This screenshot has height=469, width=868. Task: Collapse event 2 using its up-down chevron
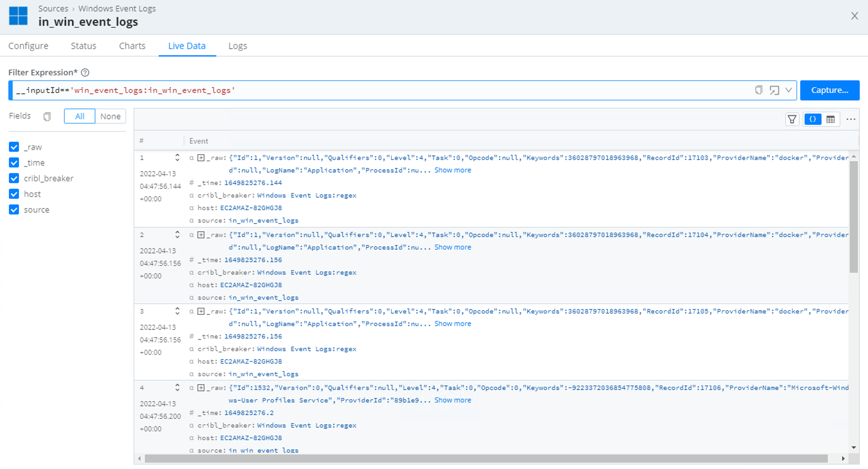pyautogui.click(x=177, y=235)
